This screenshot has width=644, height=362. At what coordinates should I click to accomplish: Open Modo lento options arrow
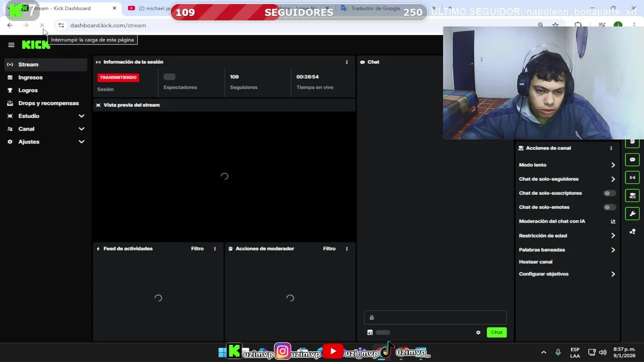click(613, 165)
